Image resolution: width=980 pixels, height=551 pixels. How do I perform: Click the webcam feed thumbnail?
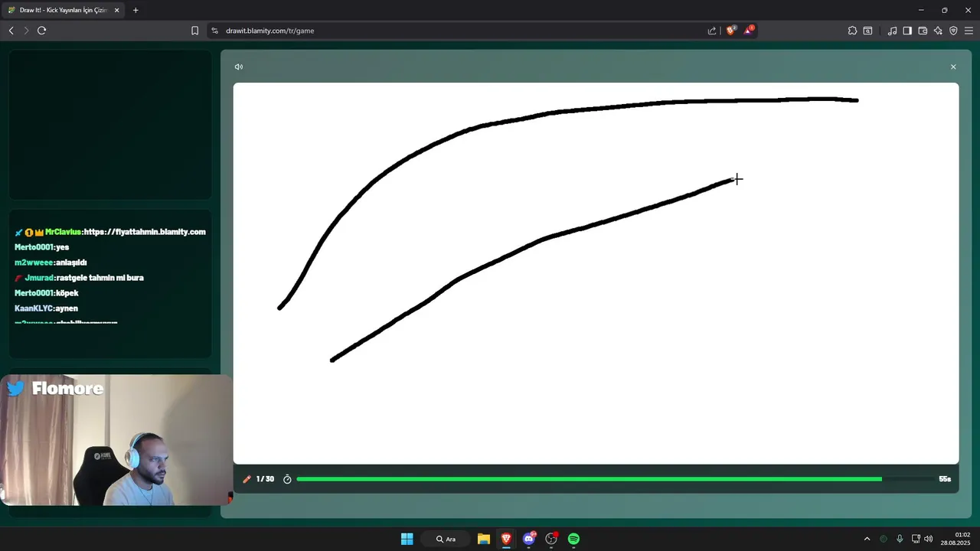point(116,440)
